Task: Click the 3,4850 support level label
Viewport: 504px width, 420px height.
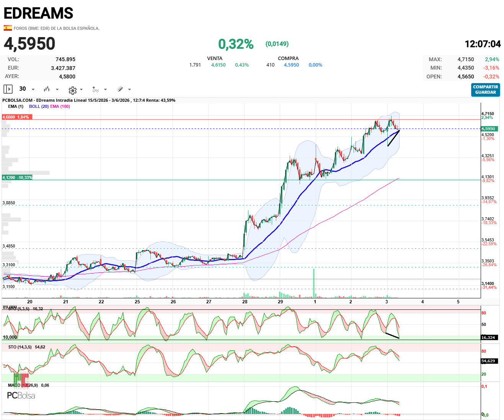Action: point(9,246)
